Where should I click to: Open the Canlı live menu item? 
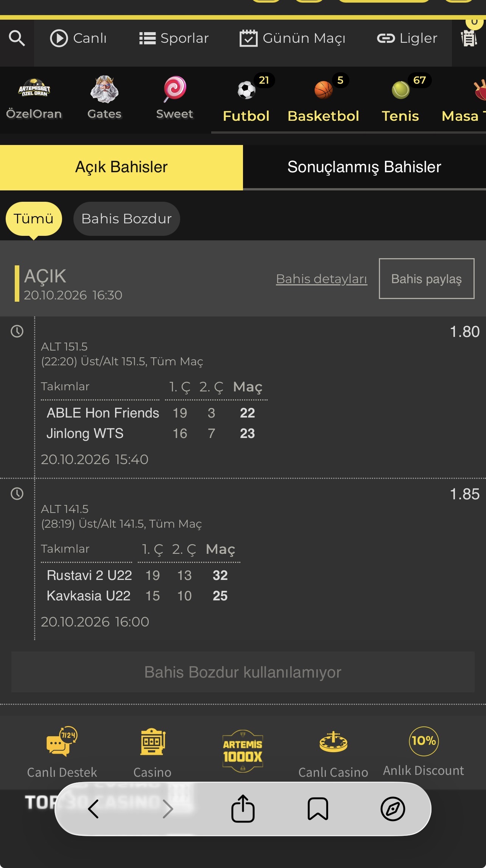[78, 38]
